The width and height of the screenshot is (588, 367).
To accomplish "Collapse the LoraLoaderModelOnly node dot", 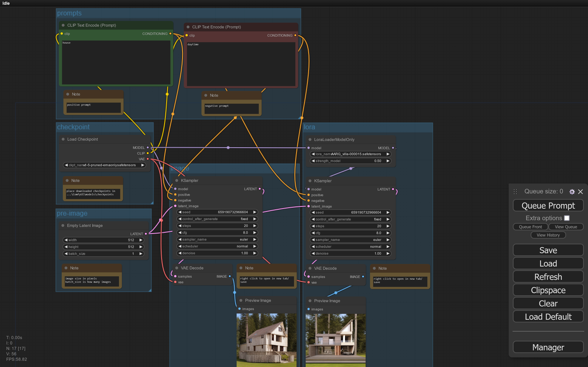I will 310,140.
